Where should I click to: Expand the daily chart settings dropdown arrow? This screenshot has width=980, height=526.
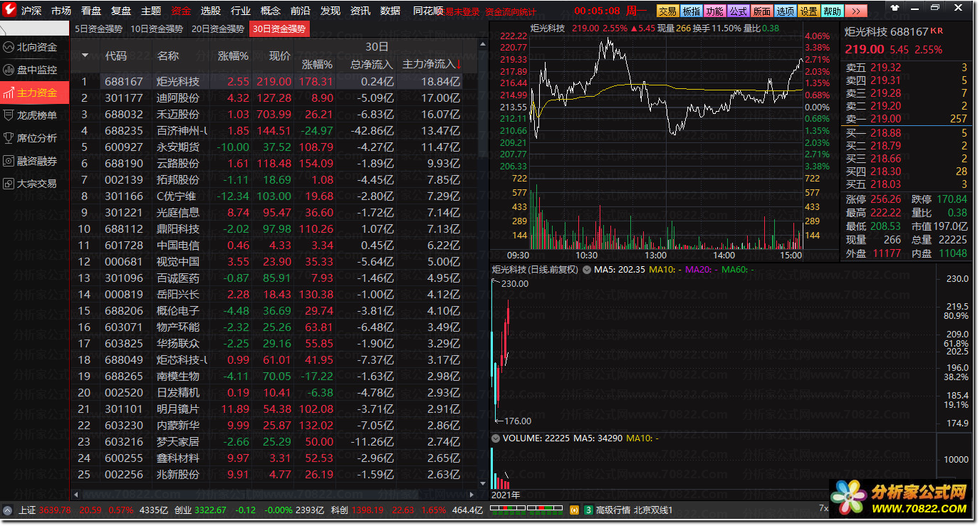pos(587,270)
